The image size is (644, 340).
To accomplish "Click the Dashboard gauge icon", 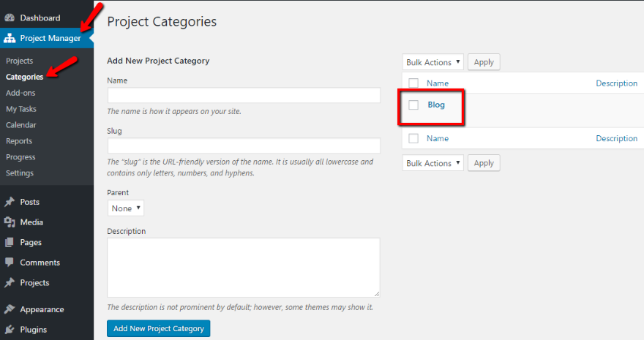I will click(10, 18).
